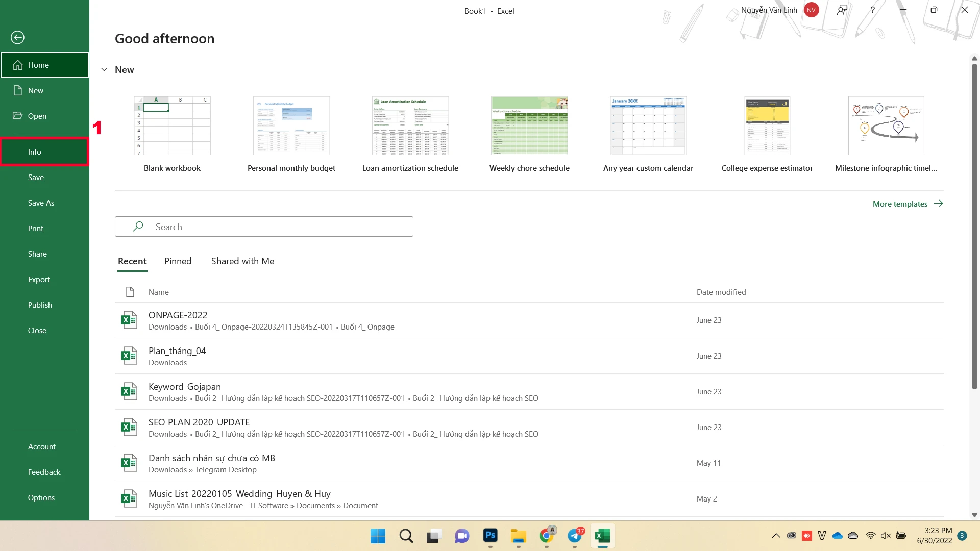The height and width of the screenshot is (551, 980).
Task: Click the NV account avatar
Action: pos(811,10)
